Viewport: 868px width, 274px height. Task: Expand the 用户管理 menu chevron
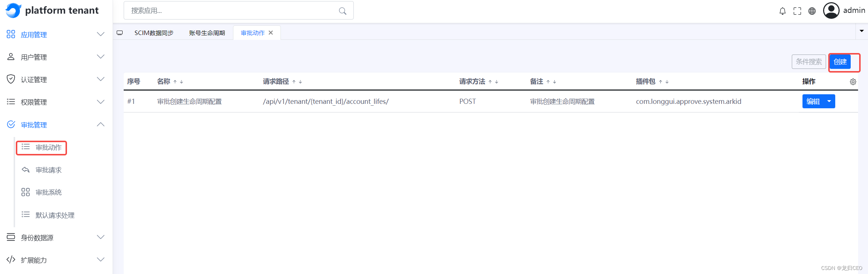click(100, 57)
